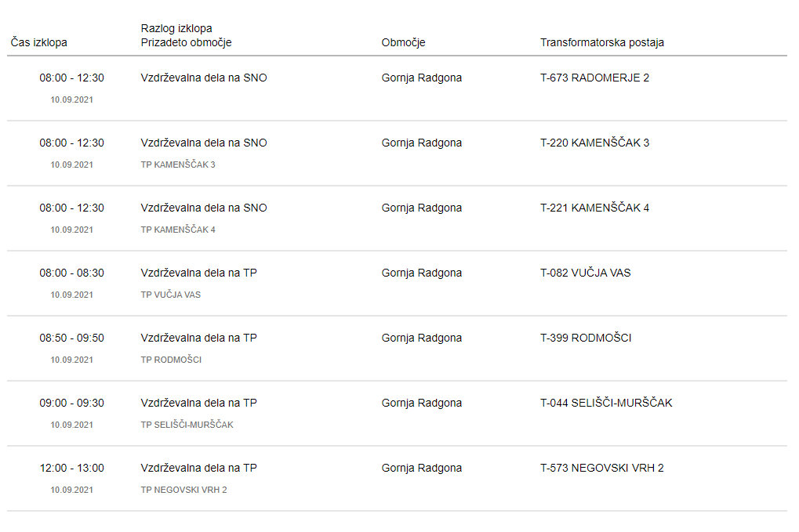799x532 pixels.
Task: Click the Območje column header
Action: pos(403,42)
